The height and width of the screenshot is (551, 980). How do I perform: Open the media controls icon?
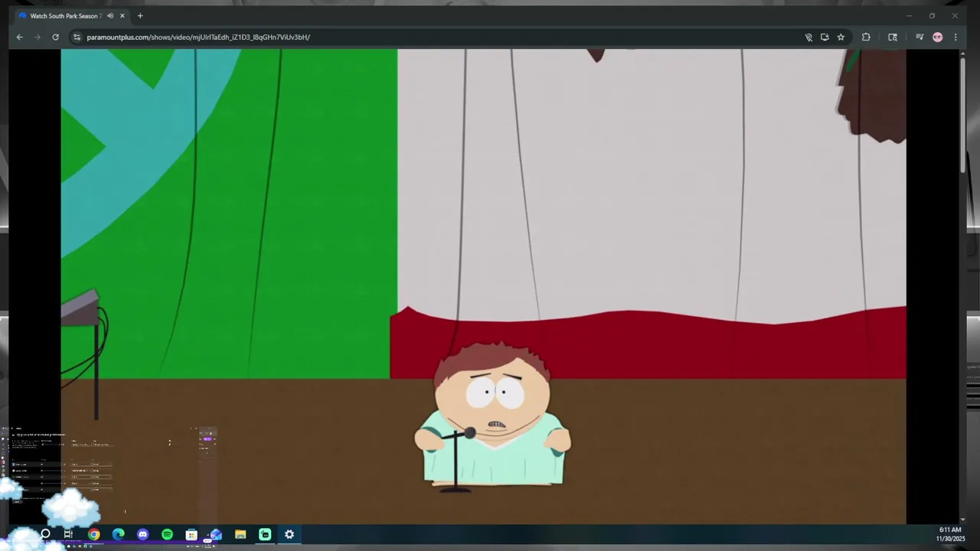click(x=920, y=37)
